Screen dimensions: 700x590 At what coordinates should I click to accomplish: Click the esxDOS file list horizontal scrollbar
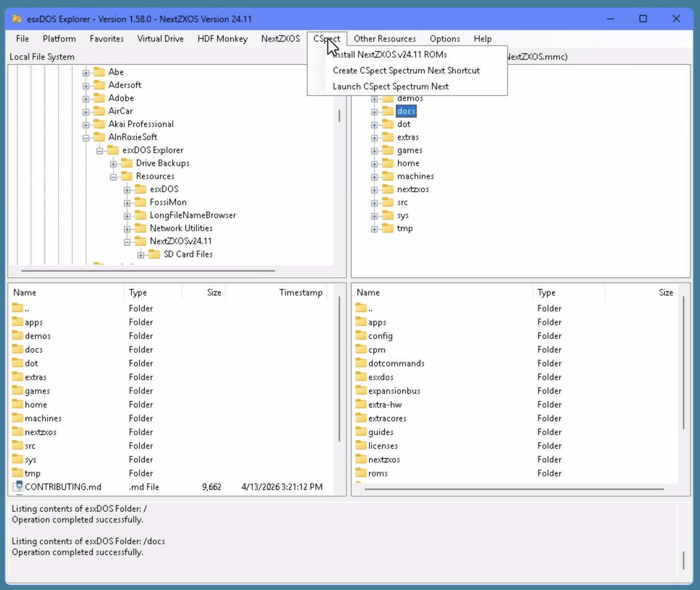click(515, 489)
